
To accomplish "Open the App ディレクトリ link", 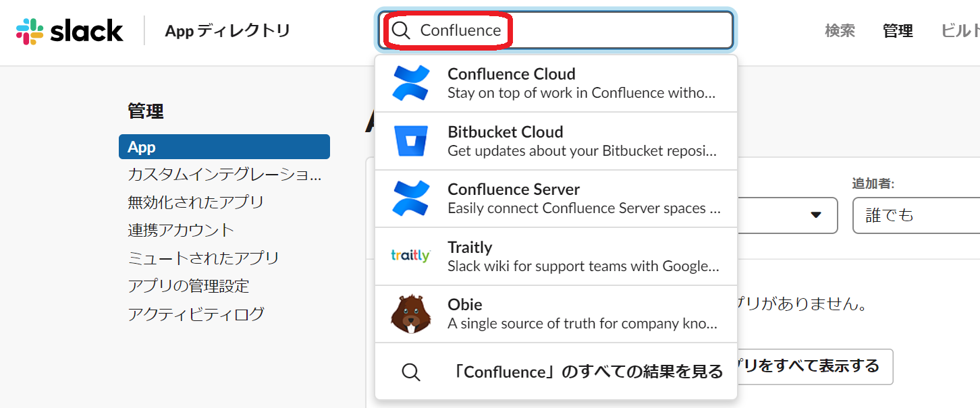I will [x=227, y=31].
